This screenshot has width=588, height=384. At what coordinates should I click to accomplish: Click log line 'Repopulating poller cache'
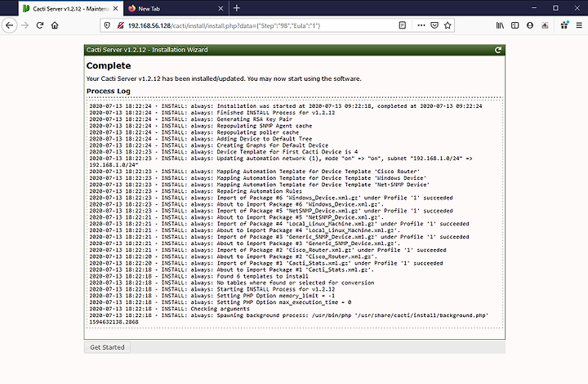[x=194, y=132]
